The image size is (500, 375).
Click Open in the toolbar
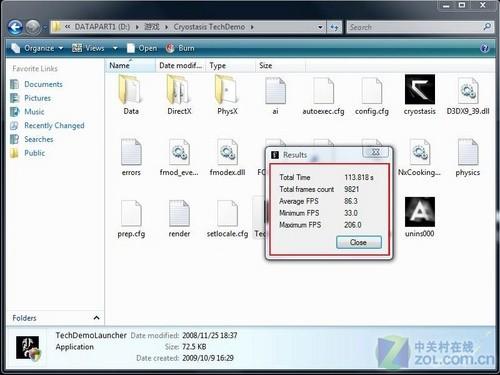(x=142, y=48)
